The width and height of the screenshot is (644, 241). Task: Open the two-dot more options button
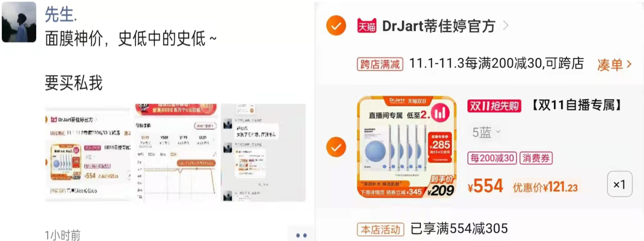301,235
